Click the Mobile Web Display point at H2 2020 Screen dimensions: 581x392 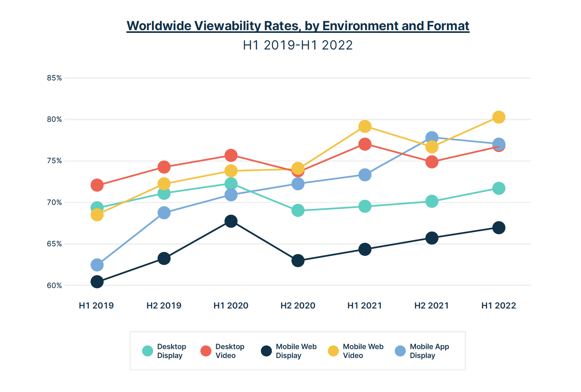pos(298,261)
